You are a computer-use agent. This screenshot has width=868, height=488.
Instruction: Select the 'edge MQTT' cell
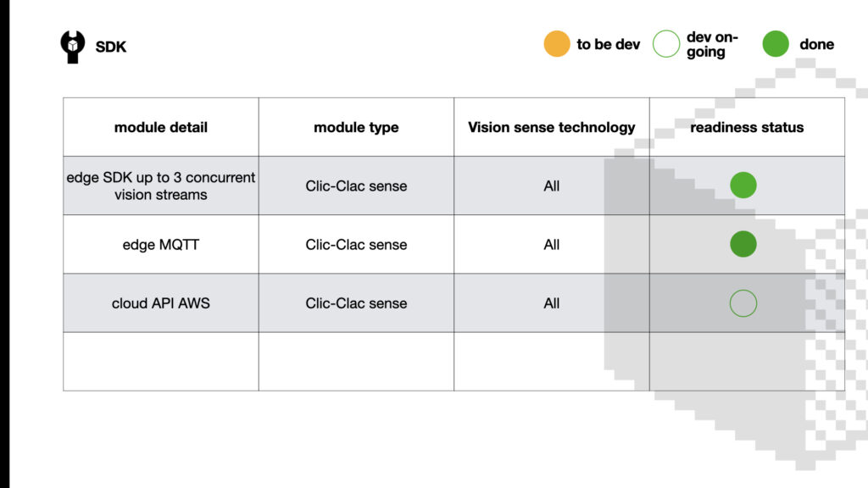tap(160, 245)
